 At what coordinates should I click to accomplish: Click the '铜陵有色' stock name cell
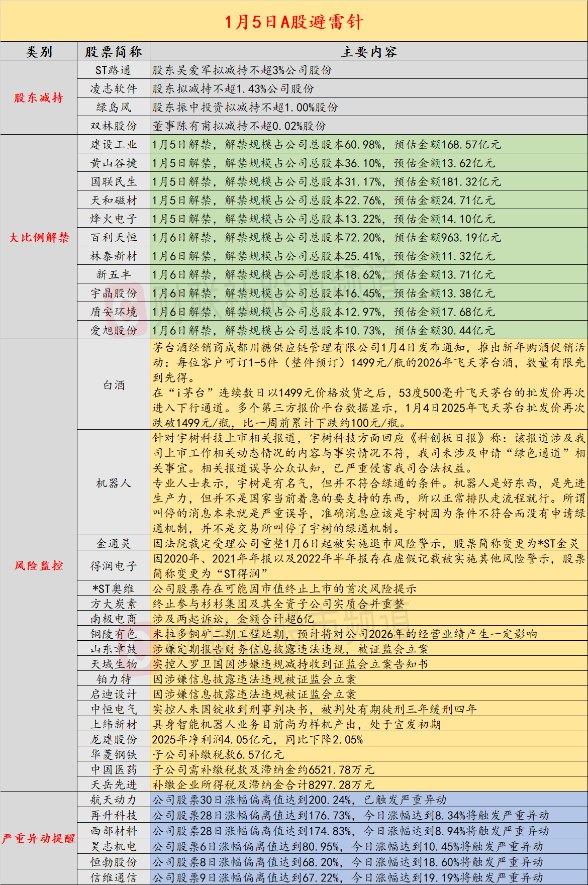[114, 634]
